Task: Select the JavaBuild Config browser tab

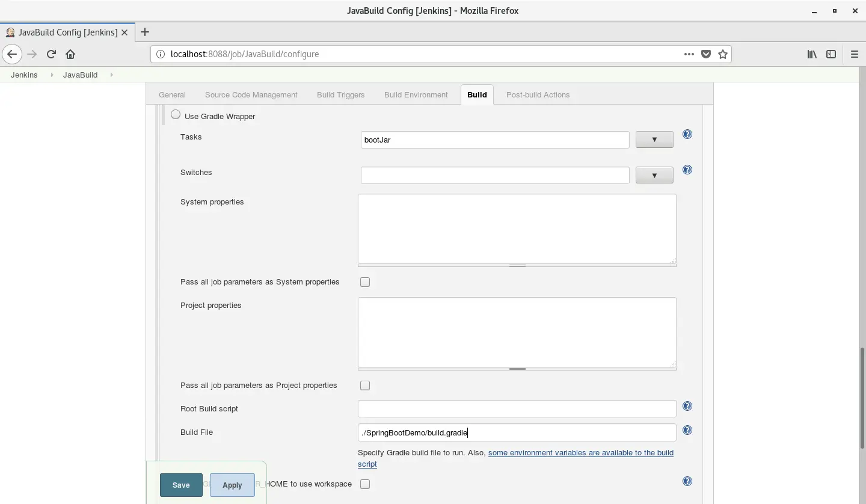Action: tap(66, 32)
